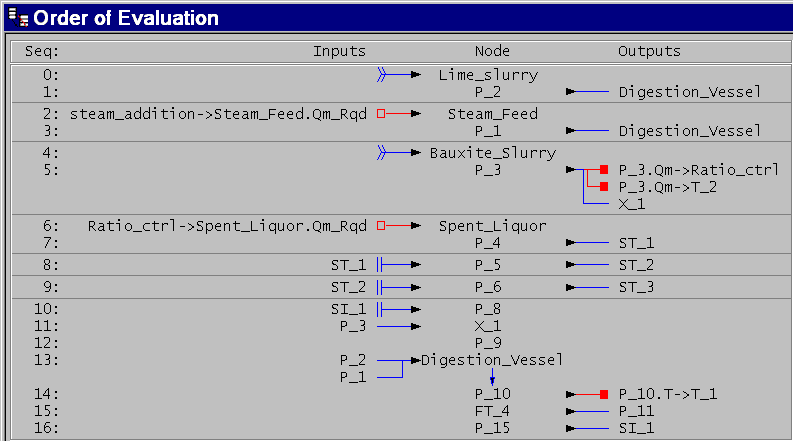Select node P_5 in row 8
Viewport: 793px width, 441px height.
tap(488, 265)
